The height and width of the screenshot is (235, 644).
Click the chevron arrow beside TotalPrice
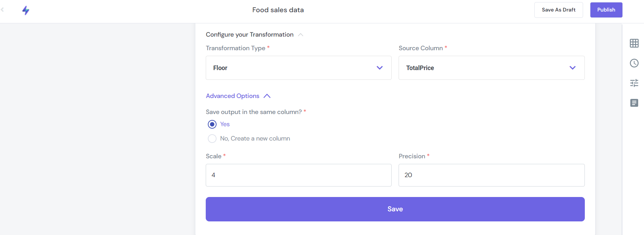click(572, 68)
